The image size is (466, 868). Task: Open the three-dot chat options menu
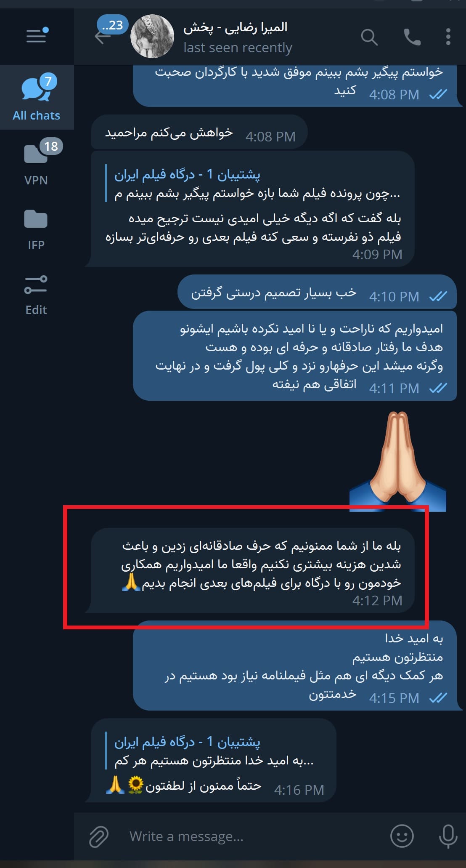[448, 37]
